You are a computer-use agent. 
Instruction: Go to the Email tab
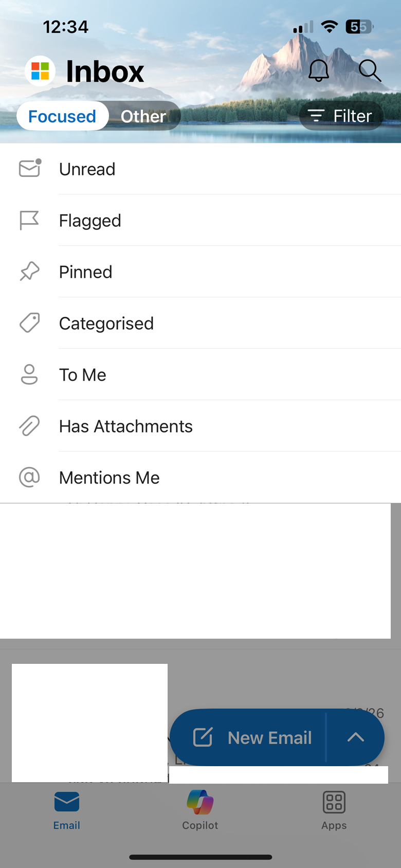67,810
